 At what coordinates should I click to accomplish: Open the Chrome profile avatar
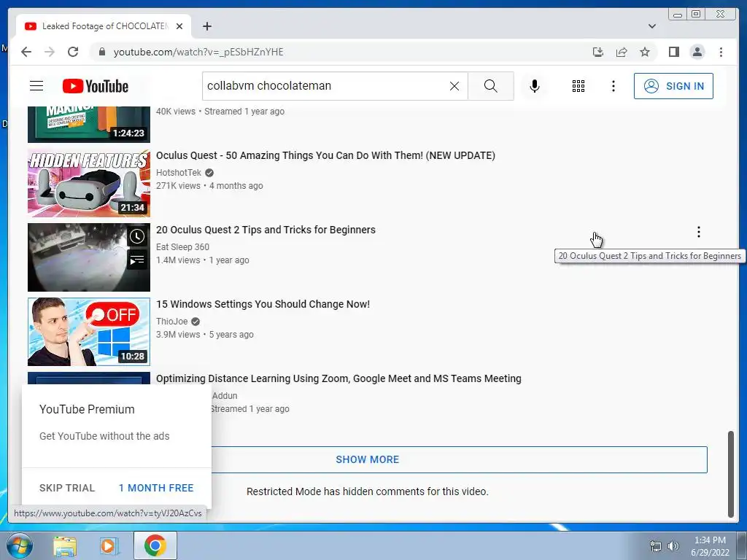coord(697,52)
